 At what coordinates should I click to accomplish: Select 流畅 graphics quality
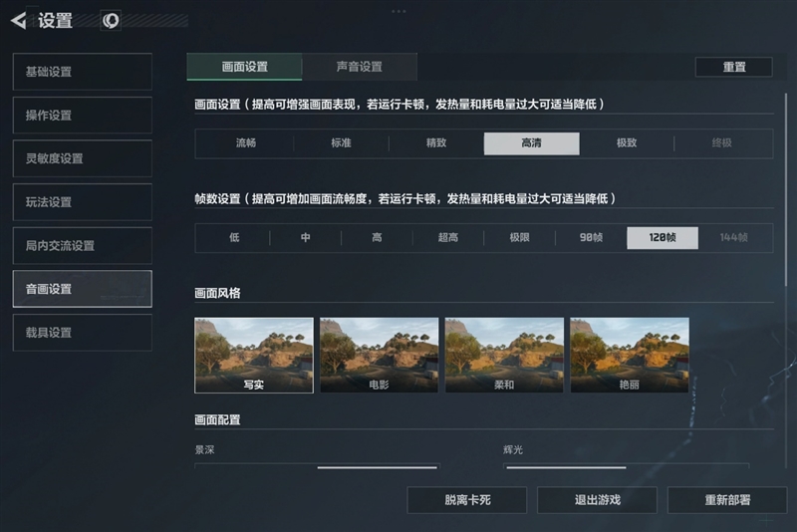tap(245, 143)
